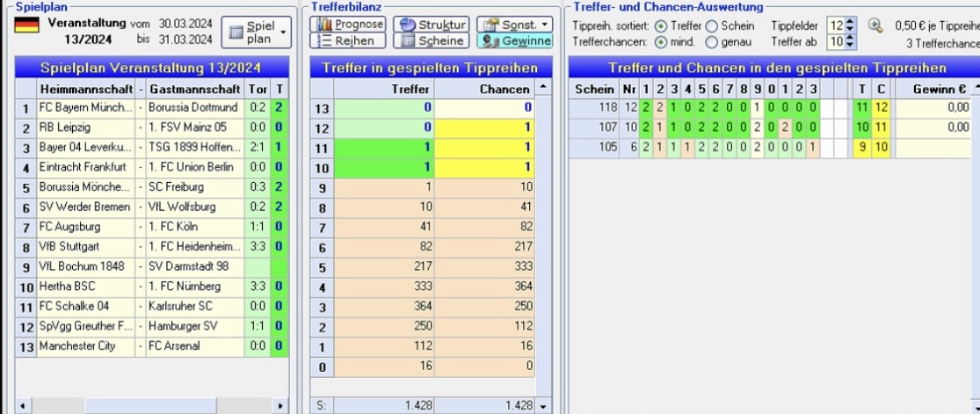Click the green Treffer cell in row 10

click(x=384, y=168)
